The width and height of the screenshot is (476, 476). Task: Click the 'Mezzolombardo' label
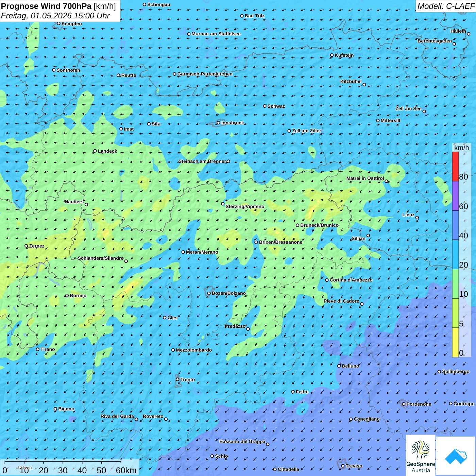coord(194,350)
